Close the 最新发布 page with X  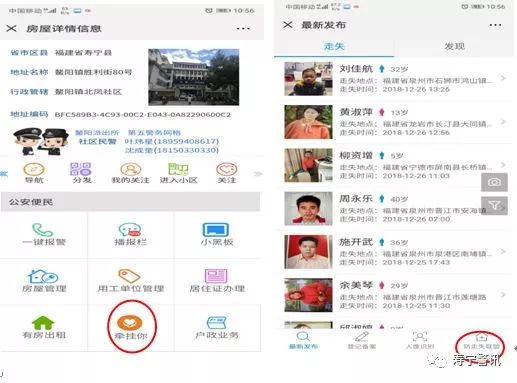pyautogui.click(x=288, y=25)
